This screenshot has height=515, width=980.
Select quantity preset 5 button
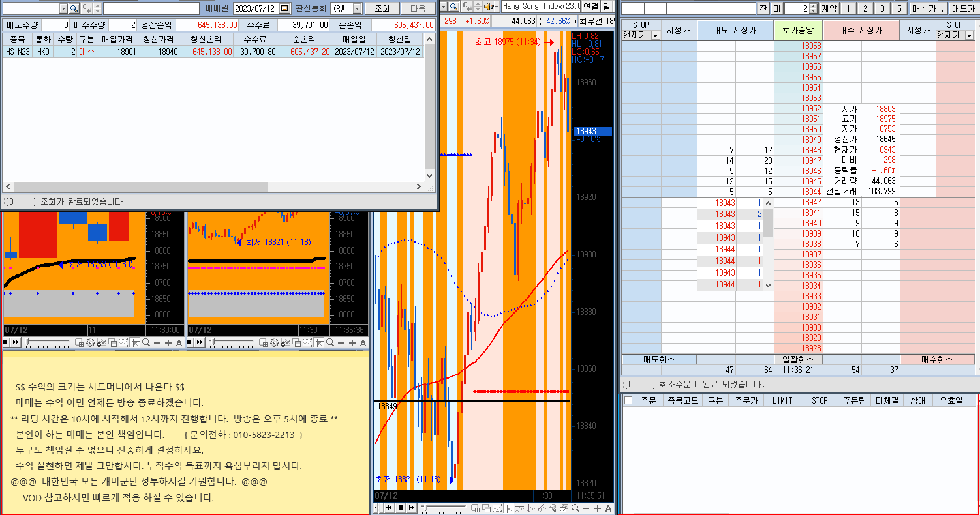point(899,8)
